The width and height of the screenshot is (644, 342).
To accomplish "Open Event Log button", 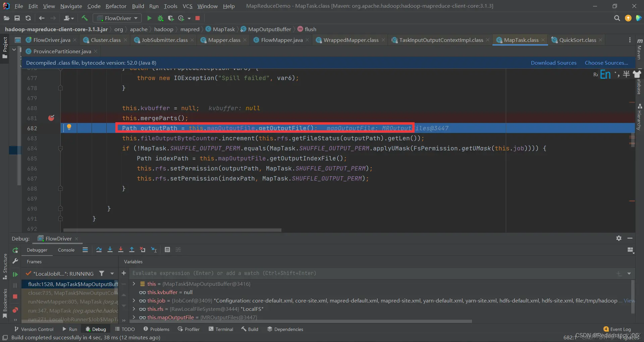I will (x=617, y=329).
